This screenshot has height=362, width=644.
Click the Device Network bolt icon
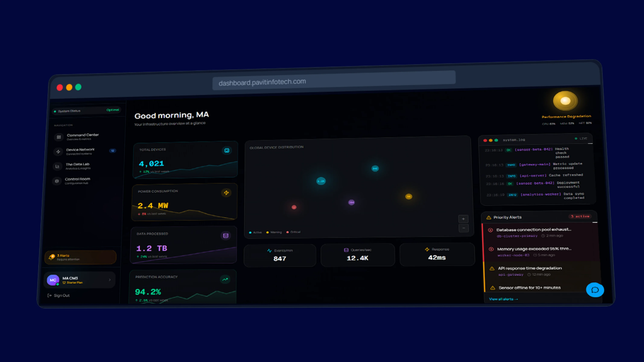coord(58,151)
